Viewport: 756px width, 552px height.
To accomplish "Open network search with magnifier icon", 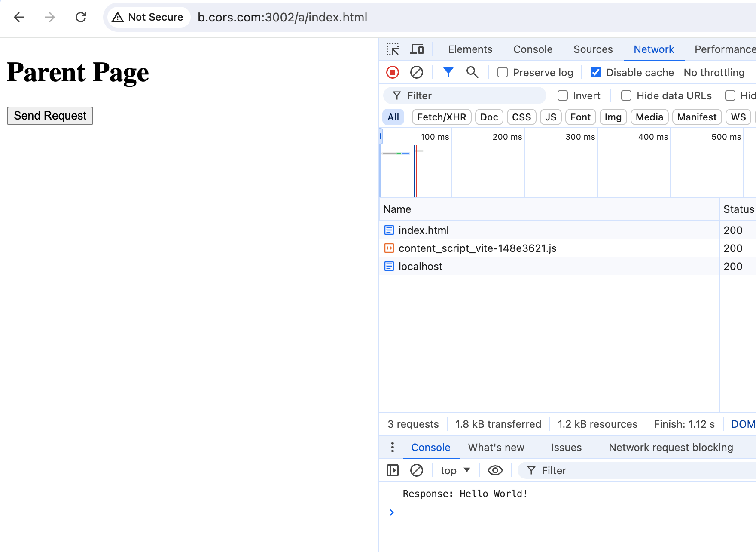I will 472,72.
